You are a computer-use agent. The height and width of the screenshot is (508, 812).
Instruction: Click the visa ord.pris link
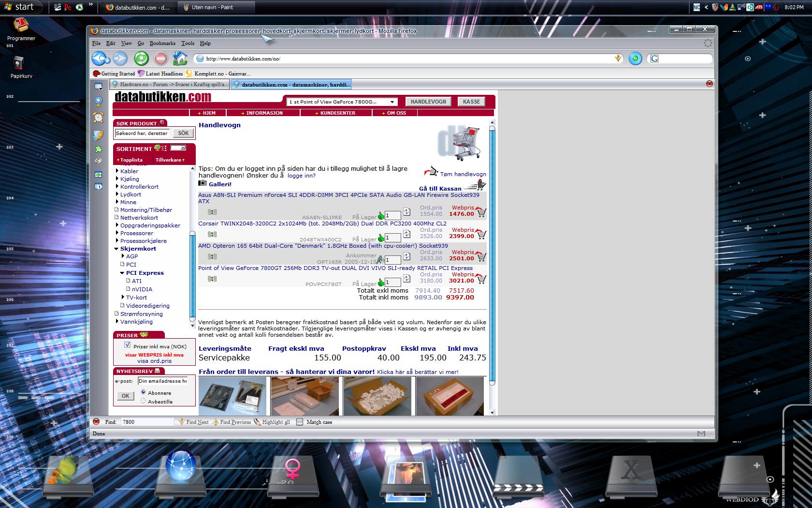[154, 361]
